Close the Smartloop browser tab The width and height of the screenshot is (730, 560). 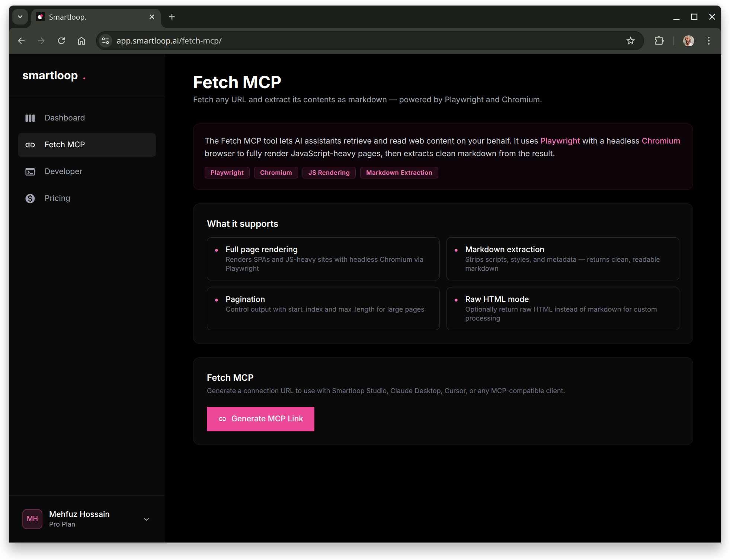click(x=152, y=17)
